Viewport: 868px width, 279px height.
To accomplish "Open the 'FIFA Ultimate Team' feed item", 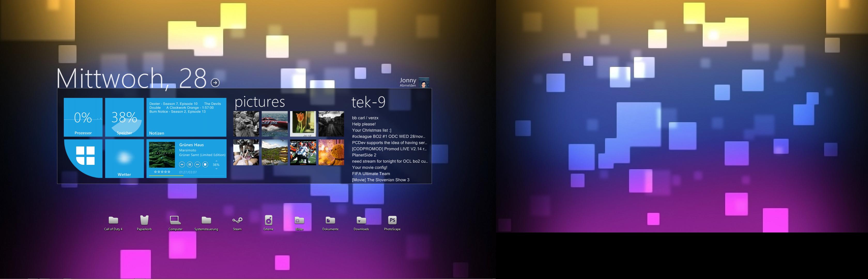I will [371, 174].
